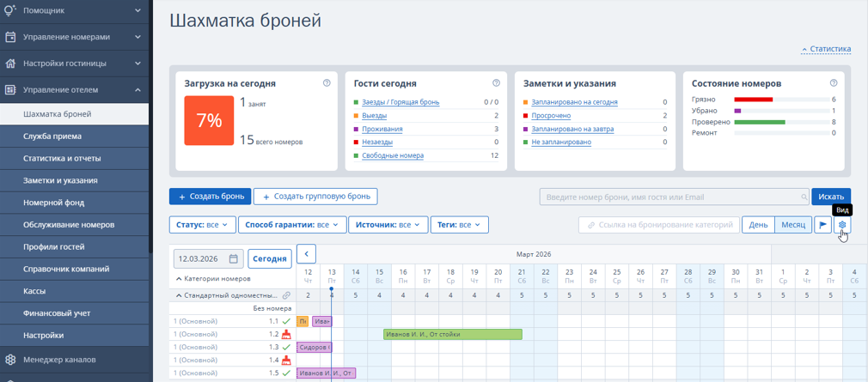This screenshot has height=382, width=868.
Task: Click the dirty room icon for room 1.2
Action: coord(286,335)
